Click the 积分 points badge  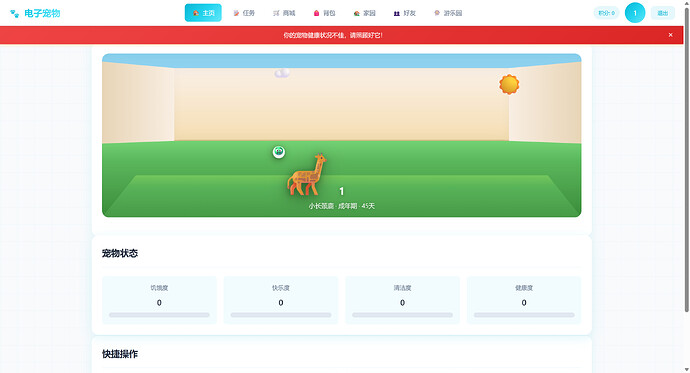point(606,13)
